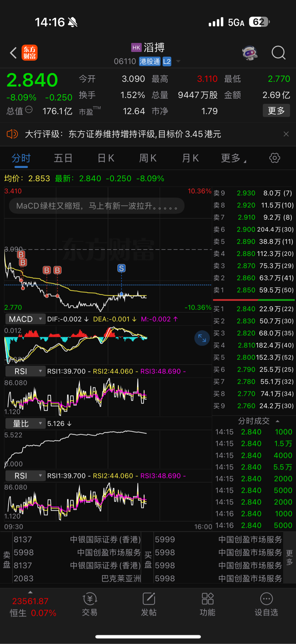Tap the 恒生 index 23561.87 ticker
The image size is (296, 644).
coord(30,601)
